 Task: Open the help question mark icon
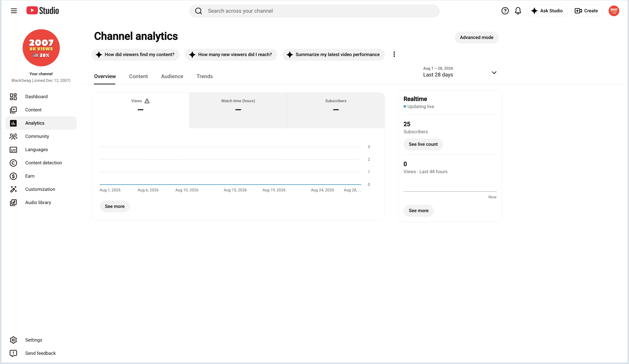505,11
